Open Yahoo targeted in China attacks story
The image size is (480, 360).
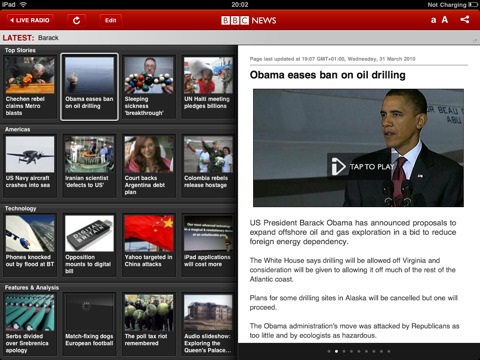pyautogui.click(x=149, y=245)
